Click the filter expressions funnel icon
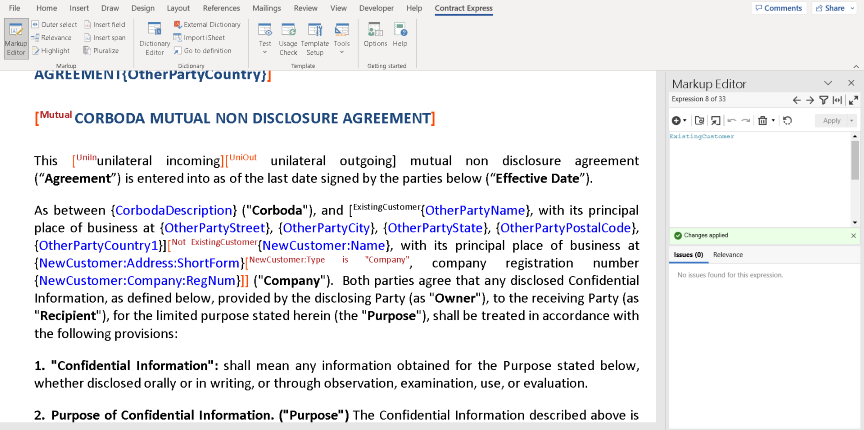The image size is (864, 430). [x=824, y=100]
